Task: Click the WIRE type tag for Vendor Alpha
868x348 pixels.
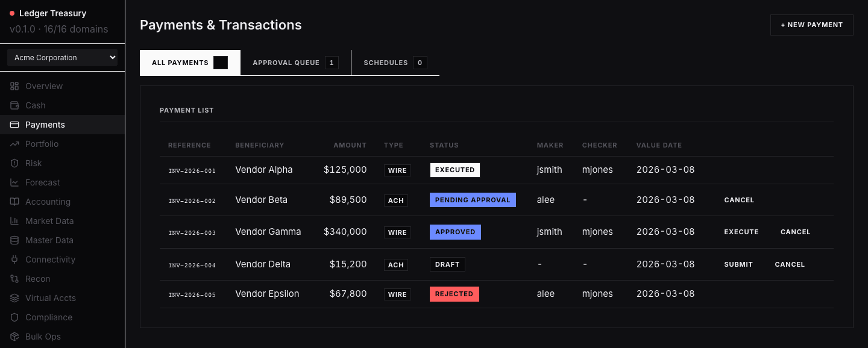Action: (x=397, y=170)
